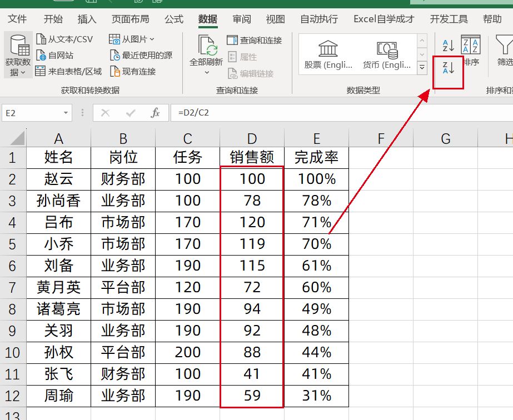Screen dimensions: 513x420
Task: Click 编辑链接 (Edit Links)
Action: (x=250, y=73)
